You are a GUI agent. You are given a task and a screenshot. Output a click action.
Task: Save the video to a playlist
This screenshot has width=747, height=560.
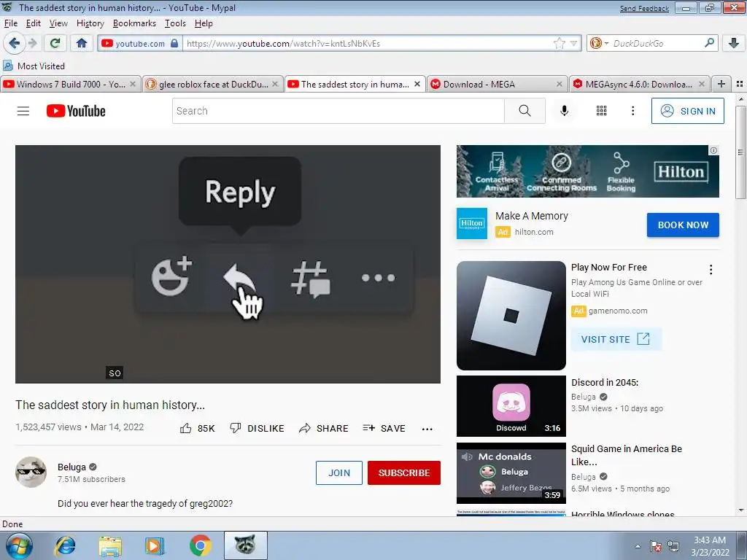[384, 428]
